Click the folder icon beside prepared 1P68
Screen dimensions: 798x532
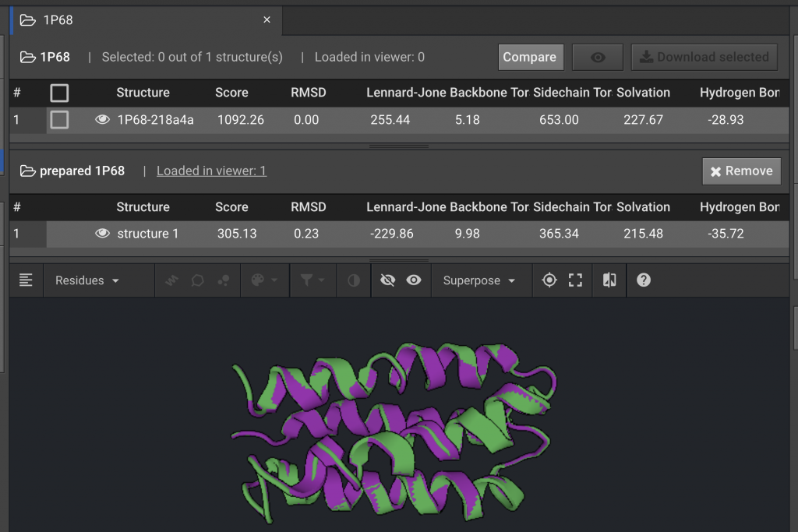tap(28, 171)
